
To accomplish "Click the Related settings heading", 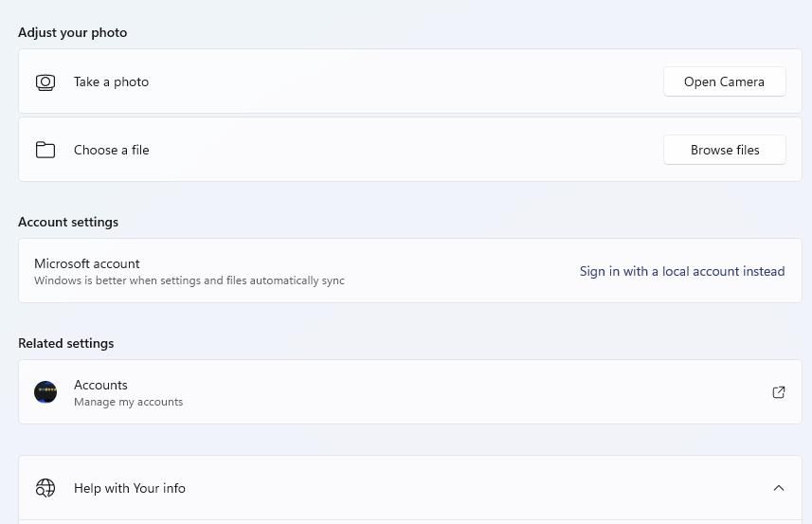I will coord(66,343).
